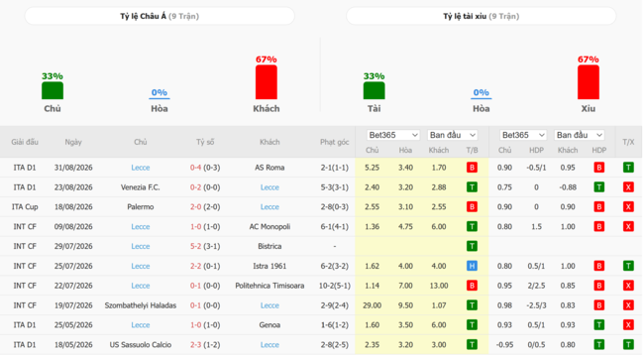Viewport: 644px width, 359px height.
Task: Click the 2-3 score of US Sassuolo Calcio match
Action: [x=195, y=344]
